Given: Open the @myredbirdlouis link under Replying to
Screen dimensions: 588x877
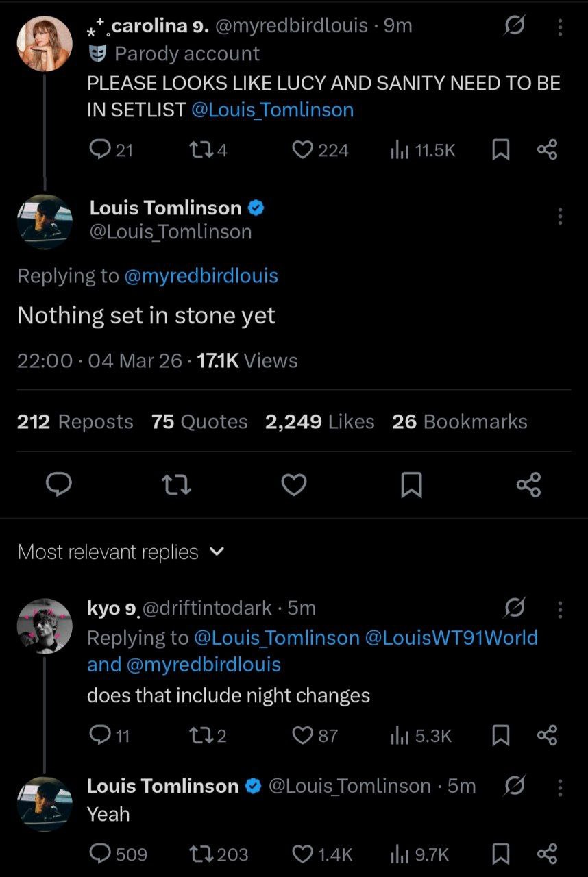Looking at the screenshot, I should click(x=201, y=275).
